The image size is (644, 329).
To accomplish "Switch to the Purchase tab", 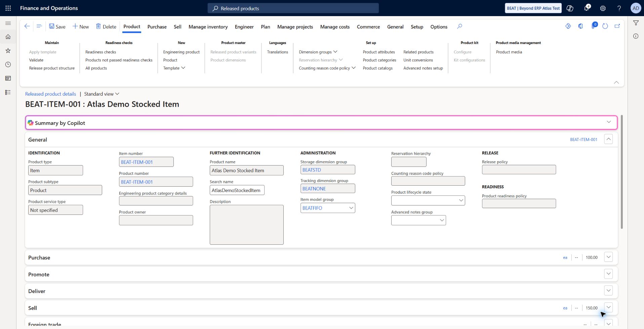I will pyautogui.click(x=157, y=27).
